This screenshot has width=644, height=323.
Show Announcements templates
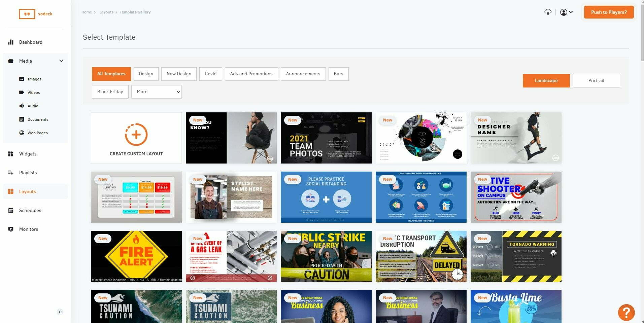(x=303, y=74)
